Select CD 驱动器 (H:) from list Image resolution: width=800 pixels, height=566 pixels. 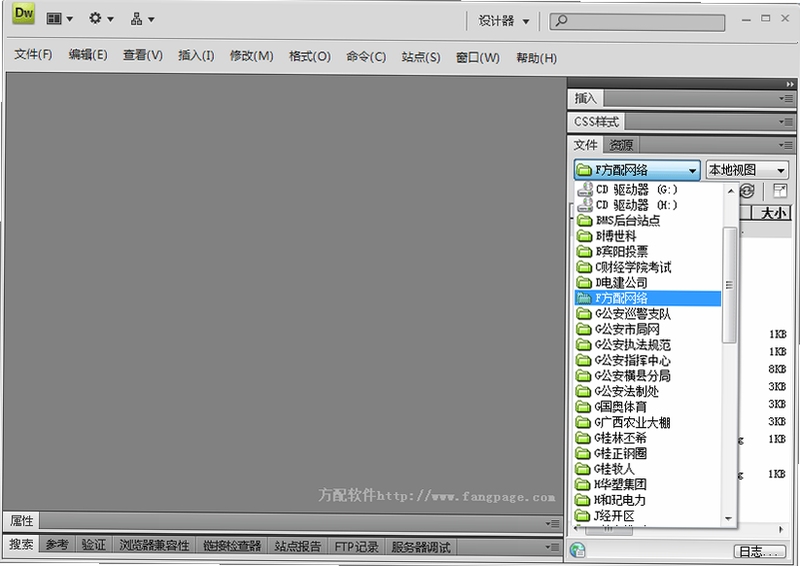[x=648, y=205]
